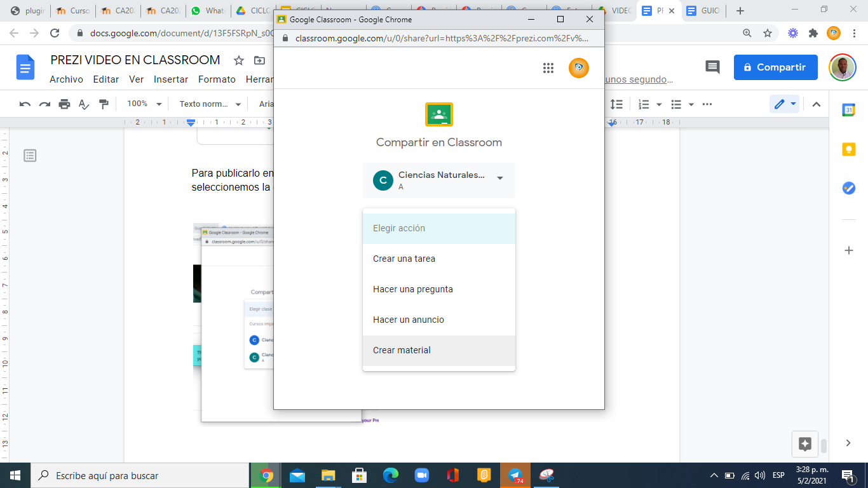The width and height of the screenshot is (868, 488).
Task: Switch to the GUIO tab
Action: click(x=703, y=11)
